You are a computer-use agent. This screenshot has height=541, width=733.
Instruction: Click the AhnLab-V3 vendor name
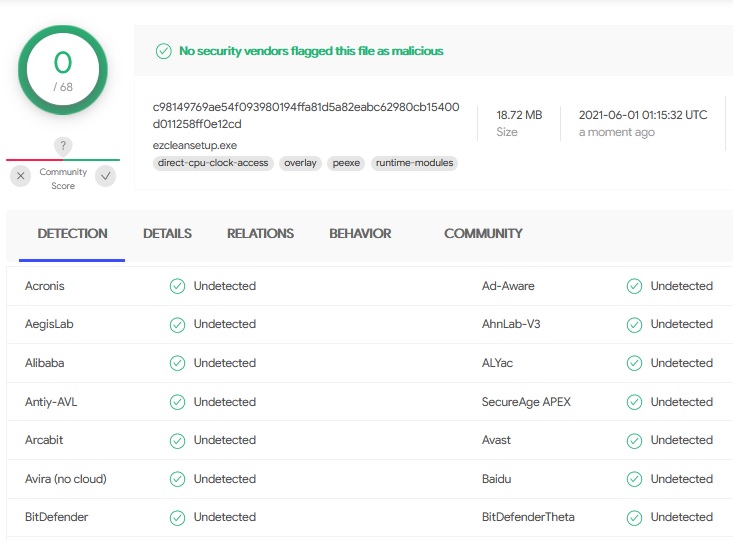pos(511,324)
